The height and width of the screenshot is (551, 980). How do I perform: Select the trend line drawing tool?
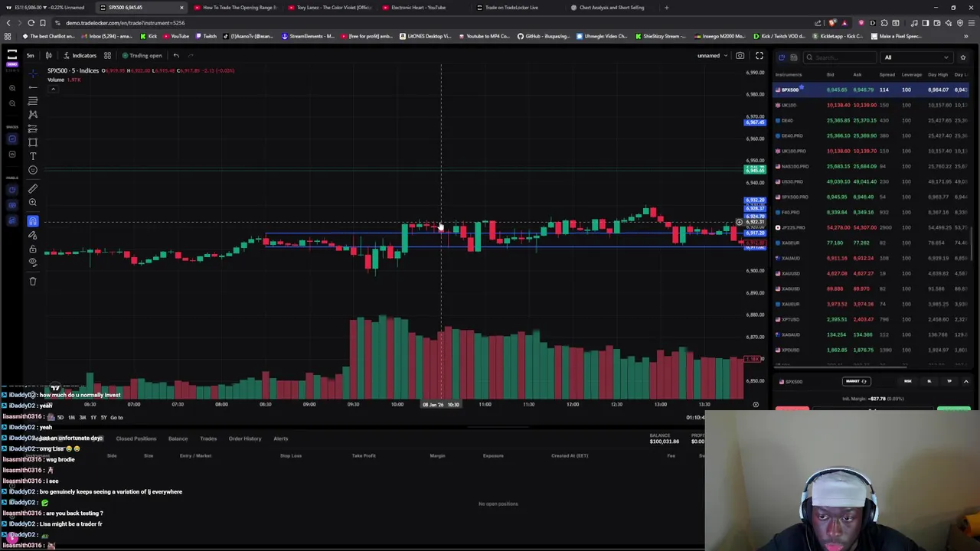(x=33, y=87)
